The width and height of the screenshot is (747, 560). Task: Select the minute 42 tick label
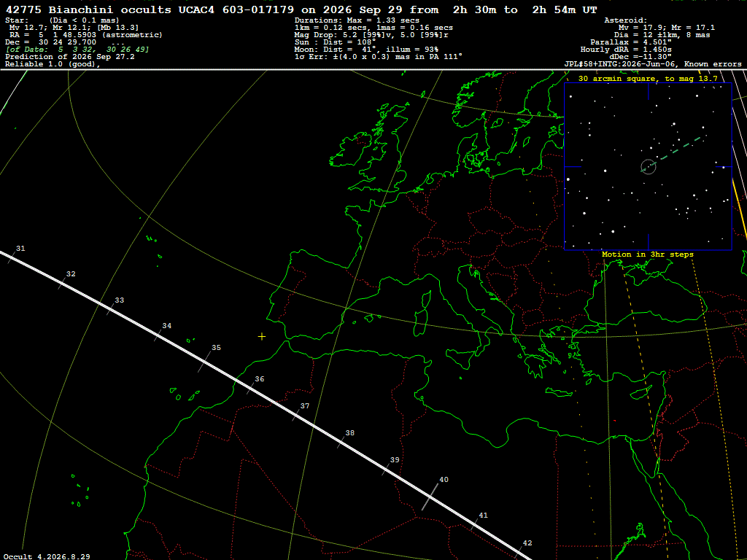(527, 542)
